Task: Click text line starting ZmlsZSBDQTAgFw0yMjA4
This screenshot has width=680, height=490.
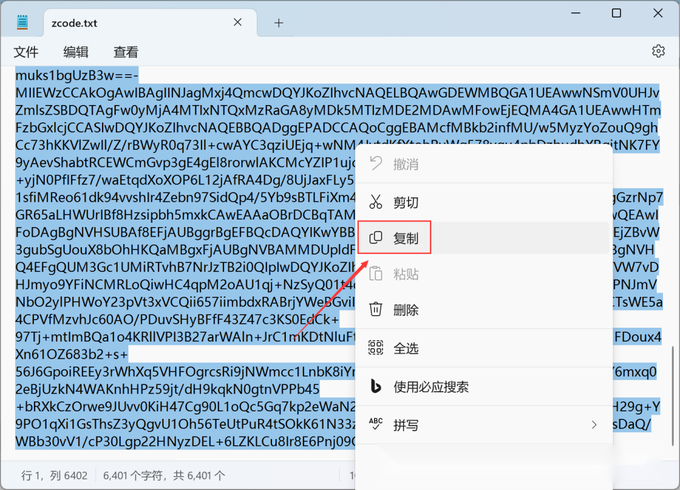Action: click(x=338, y=110)
